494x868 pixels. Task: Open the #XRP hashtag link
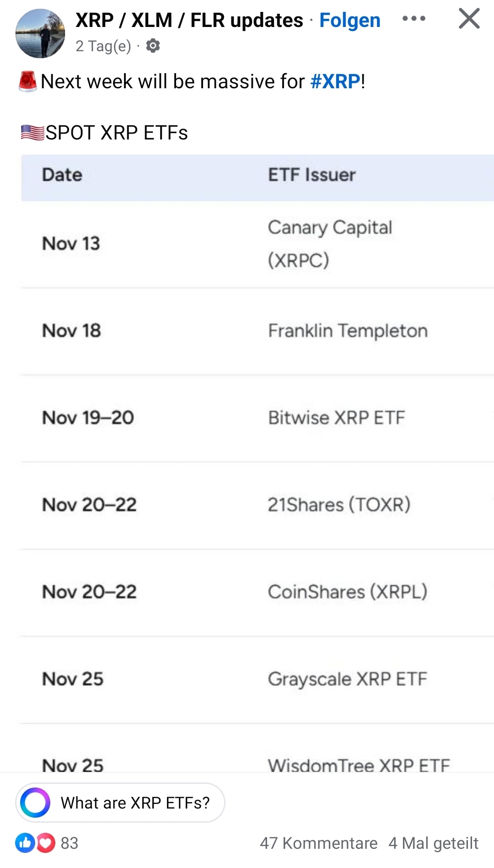point(335,81)
